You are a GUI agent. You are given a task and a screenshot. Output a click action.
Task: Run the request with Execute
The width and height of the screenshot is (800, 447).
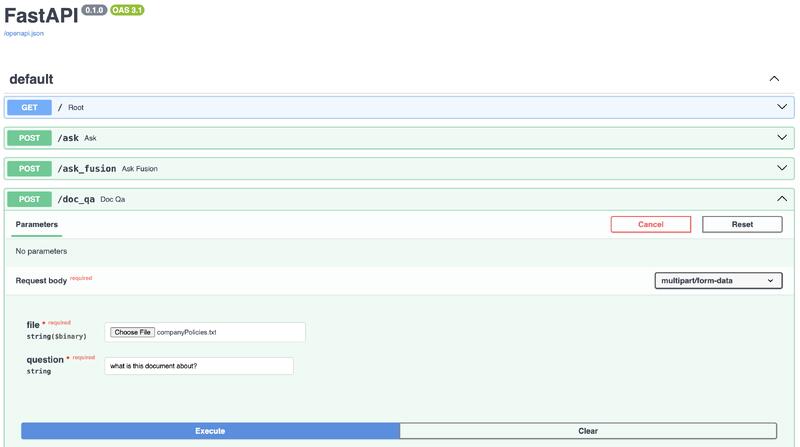[x=210, y=431]
